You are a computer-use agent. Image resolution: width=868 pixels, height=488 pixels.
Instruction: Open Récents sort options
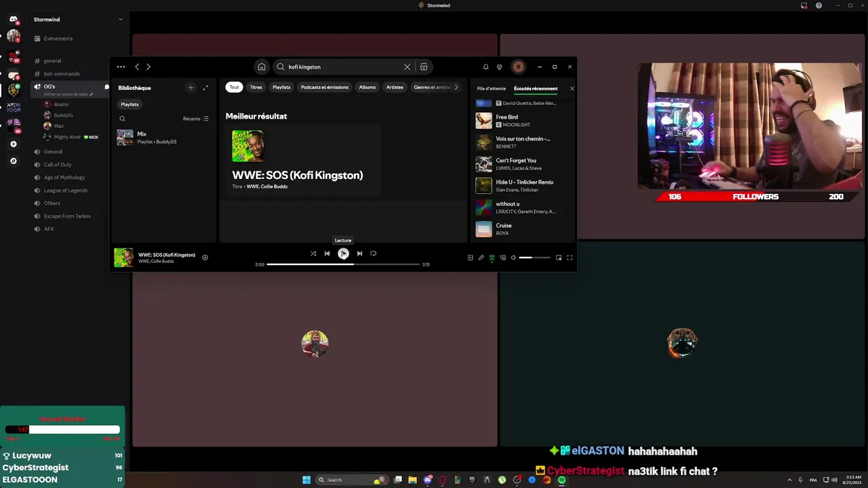tap(196, 119)
